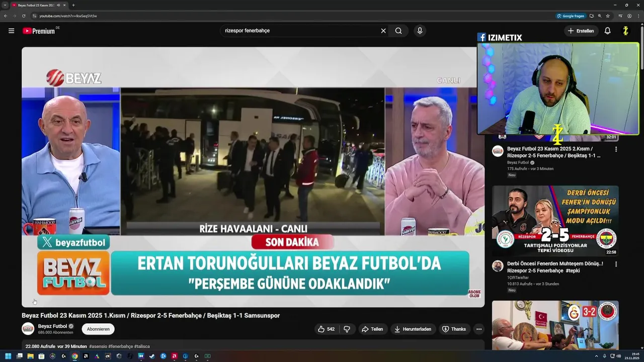The image size is (644, 362).
Task: Open the #asensio hashtag link
Action: pyautogui.click(x=98, y=346)
